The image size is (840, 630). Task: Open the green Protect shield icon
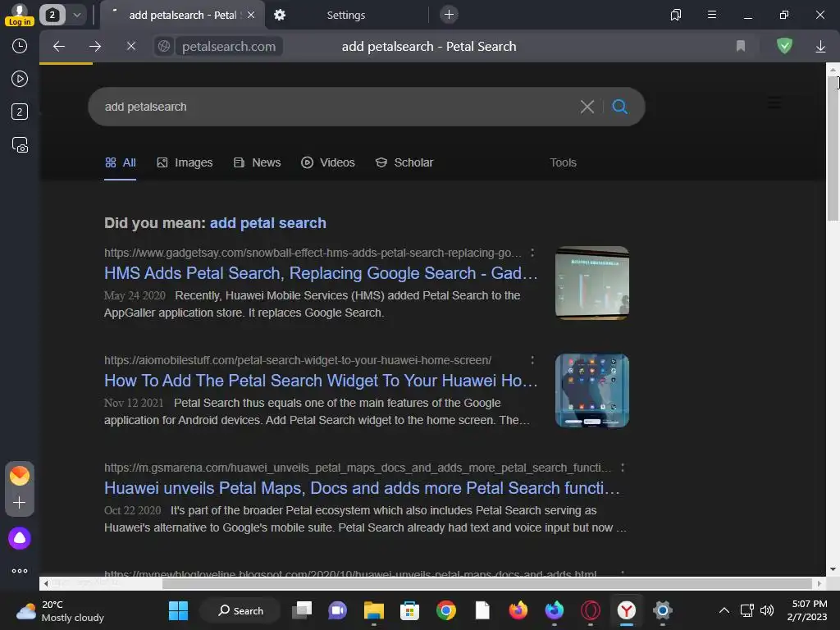click(784, 46)
